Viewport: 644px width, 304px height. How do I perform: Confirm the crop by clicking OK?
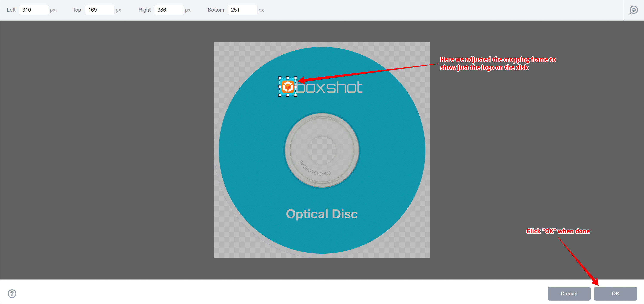point(615,293)
